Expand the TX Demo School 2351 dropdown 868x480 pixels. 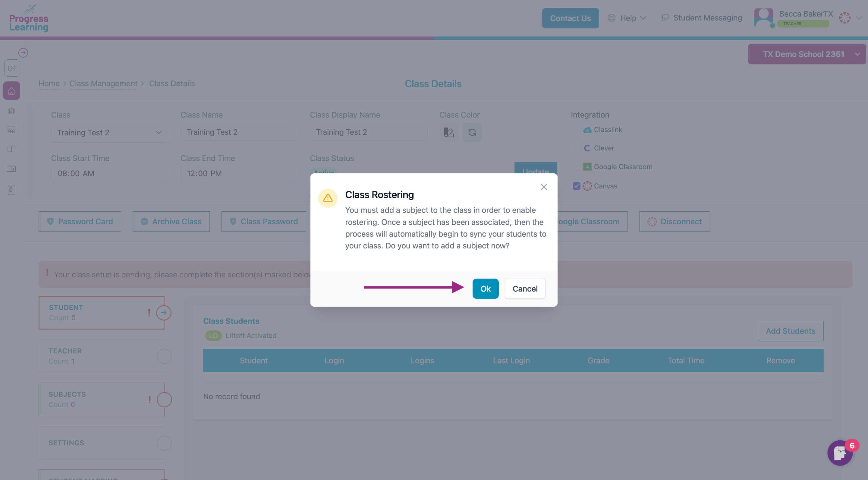807,54
